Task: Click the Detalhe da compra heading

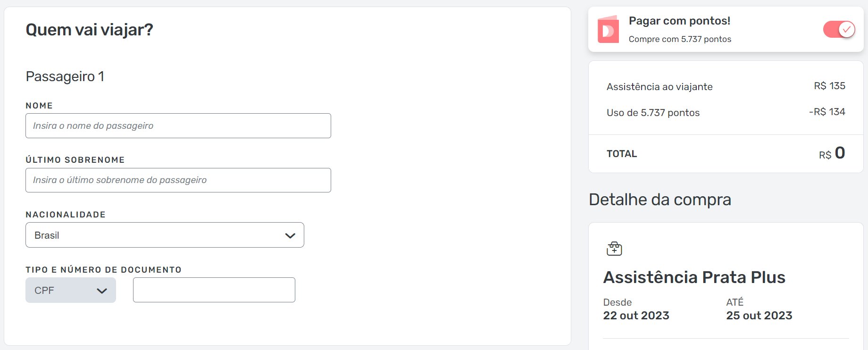Action: click(660, 200)
